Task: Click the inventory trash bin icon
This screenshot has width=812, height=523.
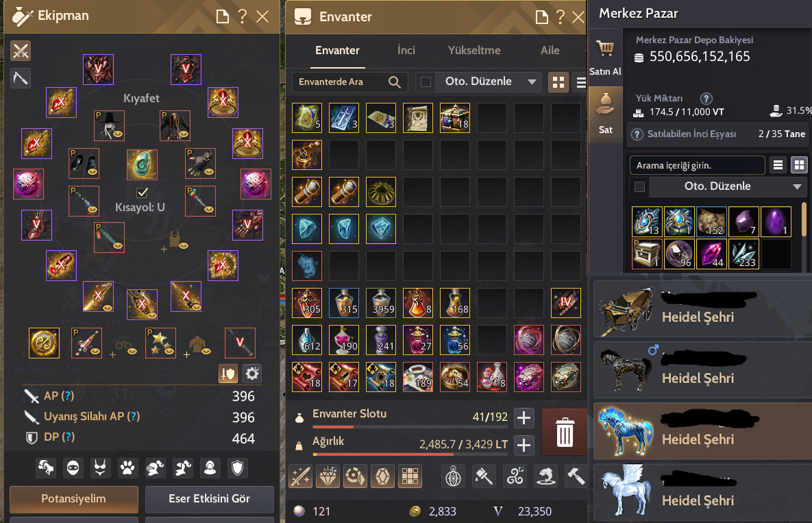Action: click(x=565, y=433)
